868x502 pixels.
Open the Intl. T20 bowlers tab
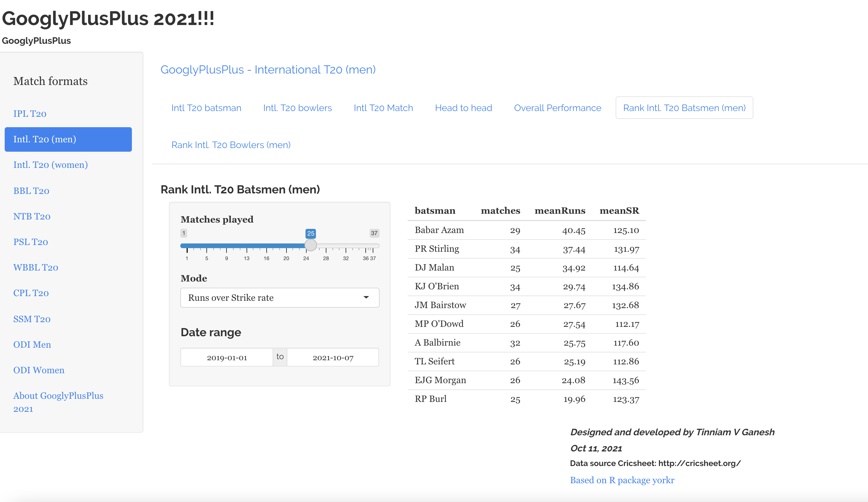click(297, 108)
